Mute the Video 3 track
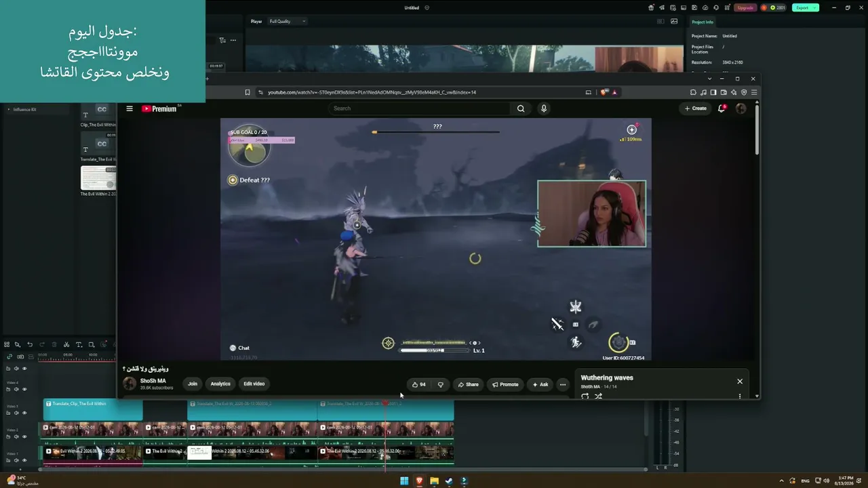This screenshot has width=868, height=488. pyautogui.click(x=16, y=413)
